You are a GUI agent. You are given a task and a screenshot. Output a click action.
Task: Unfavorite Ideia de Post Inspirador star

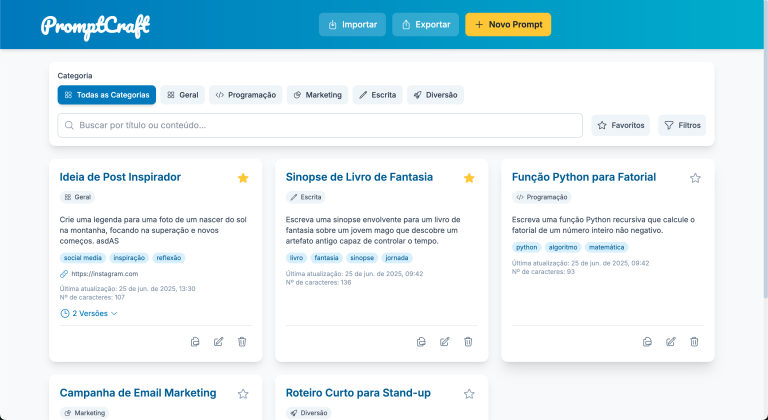[243, 178]
